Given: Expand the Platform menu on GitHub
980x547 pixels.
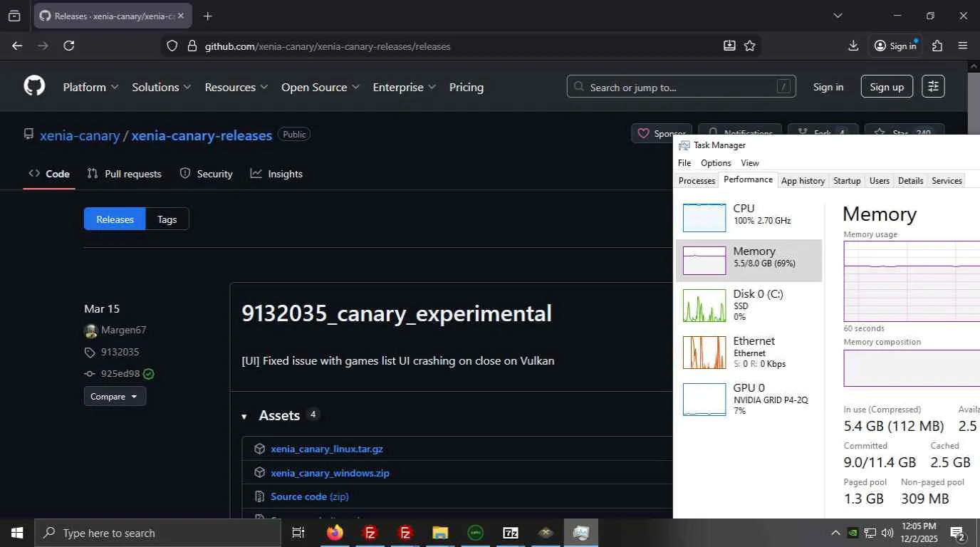Looking at the screenshot, I should click(90, 87).
